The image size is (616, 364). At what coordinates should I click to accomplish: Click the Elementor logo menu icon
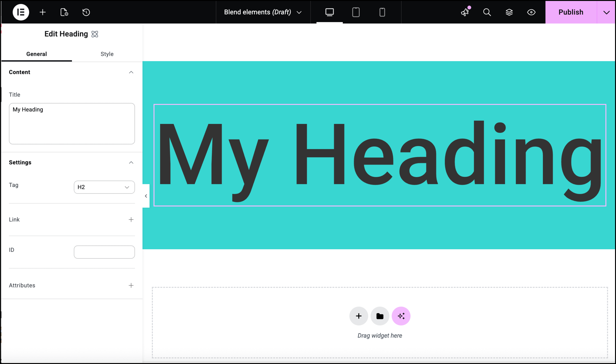pos(21,12)
